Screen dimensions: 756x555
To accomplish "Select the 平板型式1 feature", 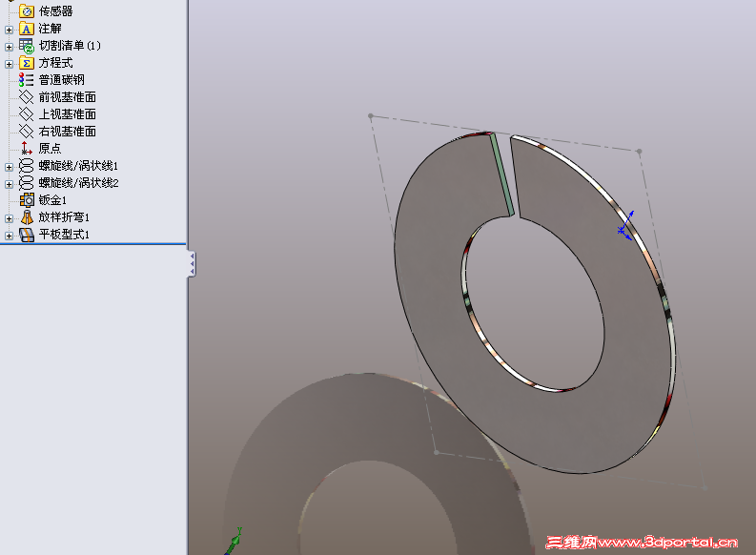I will pos(64,235).
